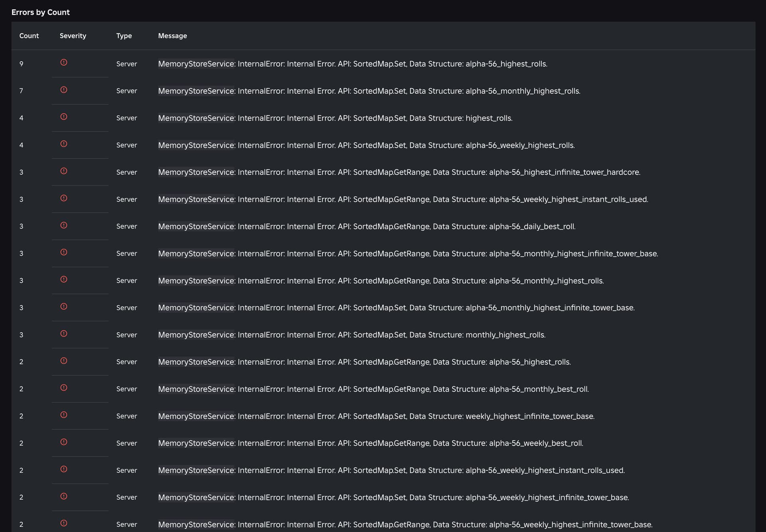This screenshot has height=532, width=766.
Task: Open alpha-56_weekly_highest_rolls SortedMap.Set error message
Action: 366,145
